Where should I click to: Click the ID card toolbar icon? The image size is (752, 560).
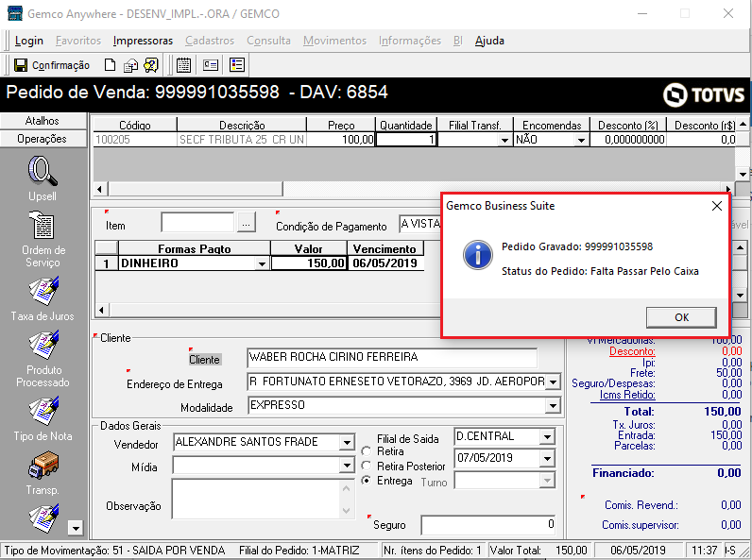[x=211, y=65]
